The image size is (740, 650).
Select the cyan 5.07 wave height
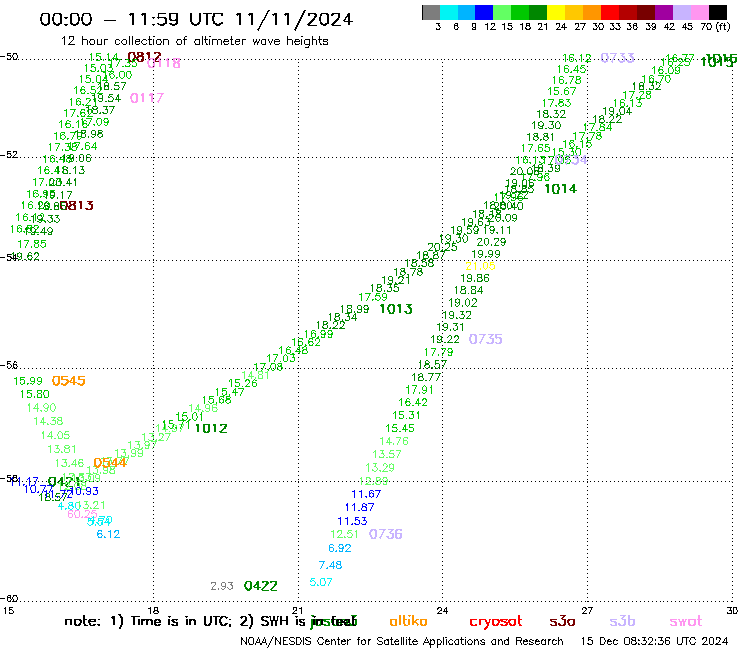(321, 582)
